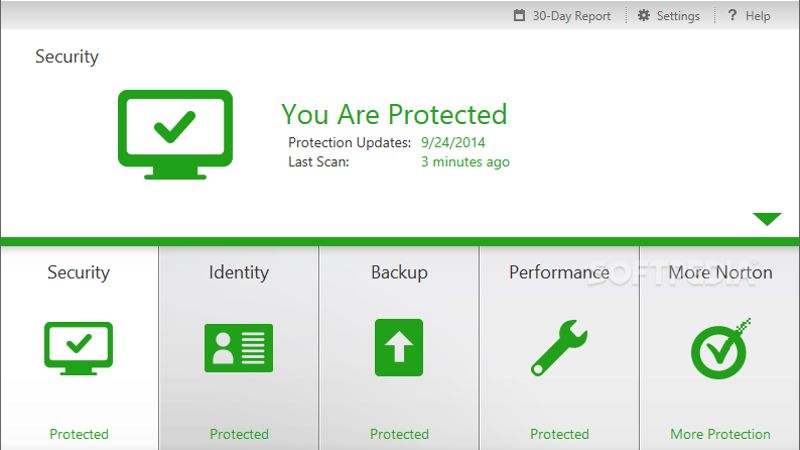Image resolution: width=800 pixels, height=450 pixels.
Task: Select the Performance tab title
Action: point(559,272)
